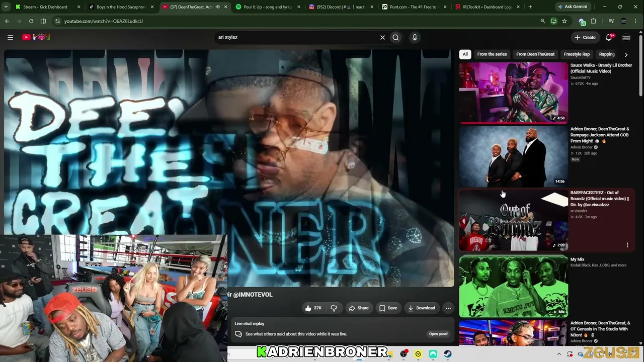View site information for youtube.com
Screen dimensions: 644x362
(58, 21)
